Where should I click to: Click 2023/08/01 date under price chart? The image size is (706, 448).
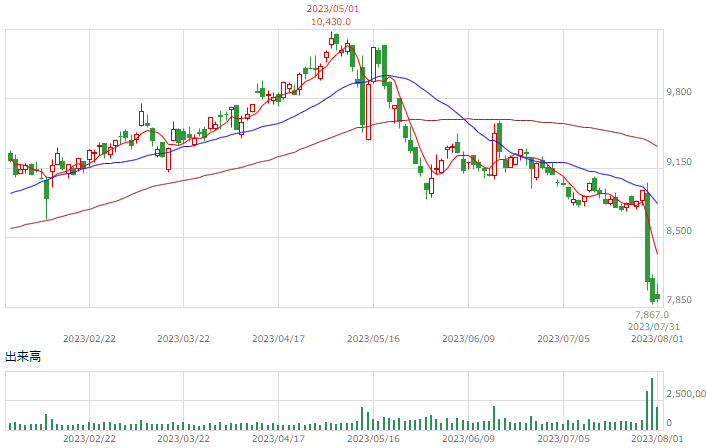pyautogui.click(x=657, y=339)
